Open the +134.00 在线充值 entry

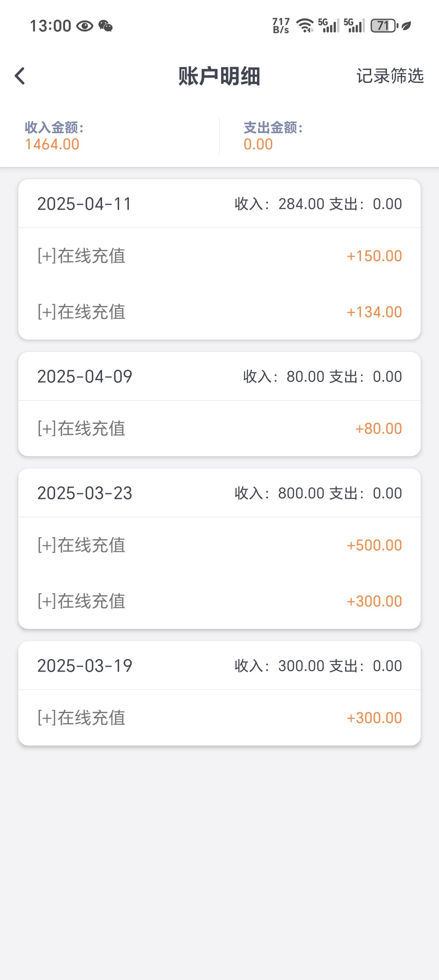pos(219,312)
